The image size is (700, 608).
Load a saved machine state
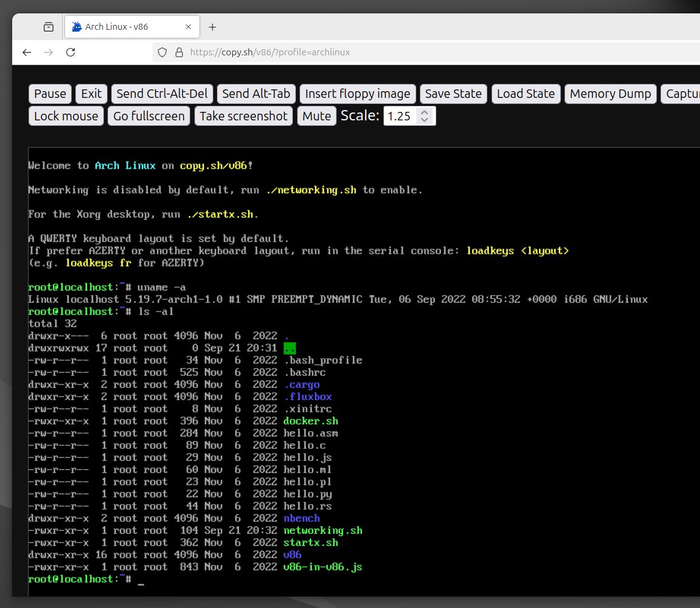pyautogui.click(x=526, y=94)
